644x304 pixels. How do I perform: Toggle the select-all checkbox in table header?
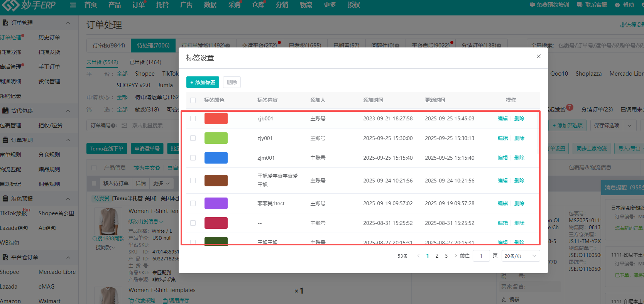pyautogui.click(x=193, y=100)
